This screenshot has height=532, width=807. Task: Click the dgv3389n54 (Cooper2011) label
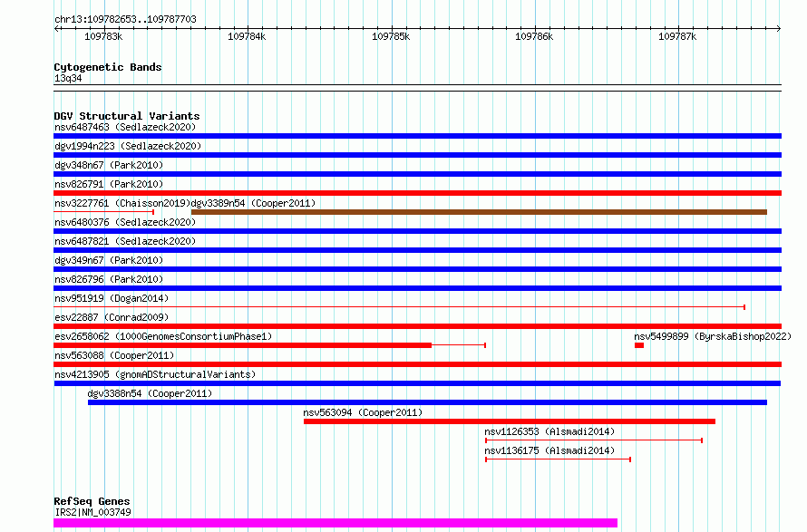253,203
